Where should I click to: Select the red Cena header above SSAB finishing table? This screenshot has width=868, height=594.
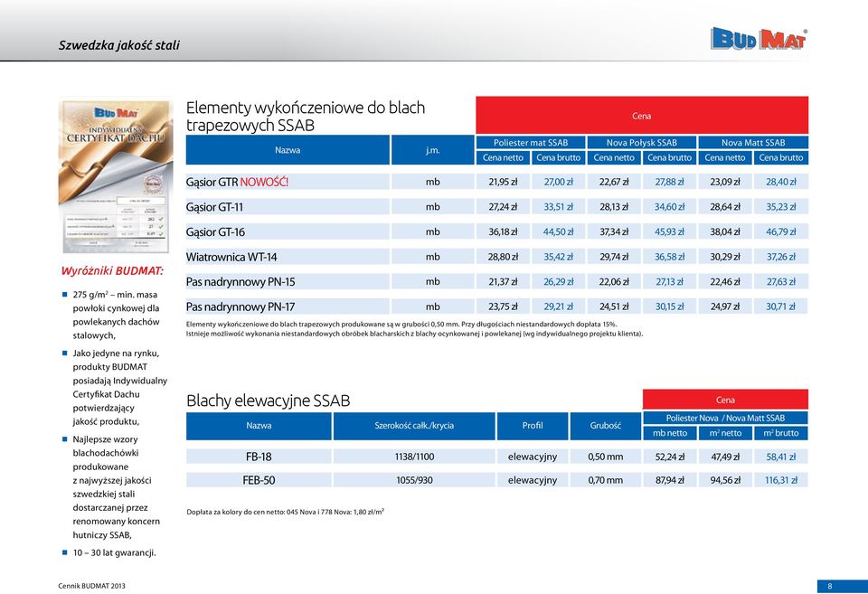click(x=642, y=115)
